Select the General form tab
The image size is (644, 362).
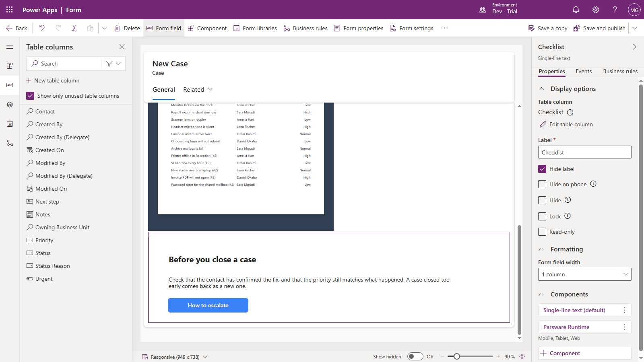click(164, 90)
